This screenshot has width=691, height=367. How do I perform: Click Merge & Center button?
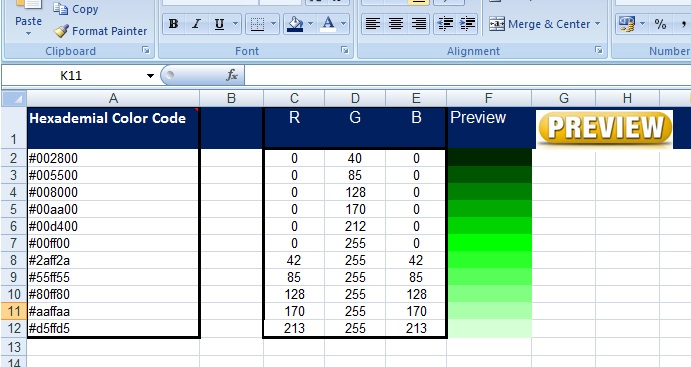pyautogui.click(x=539, y=24)
